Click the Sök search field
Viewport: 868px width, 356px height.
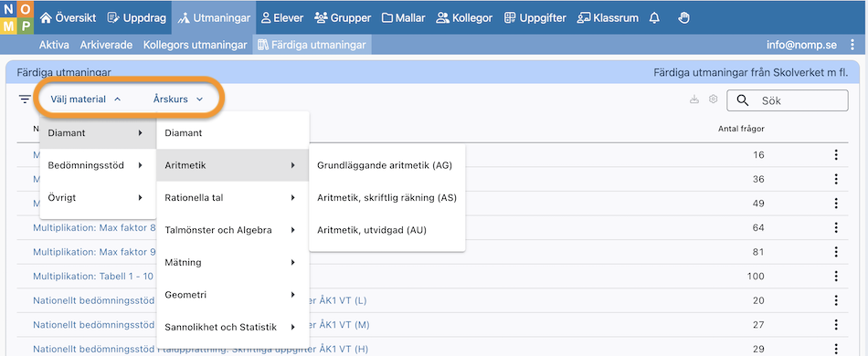[788, 100]
